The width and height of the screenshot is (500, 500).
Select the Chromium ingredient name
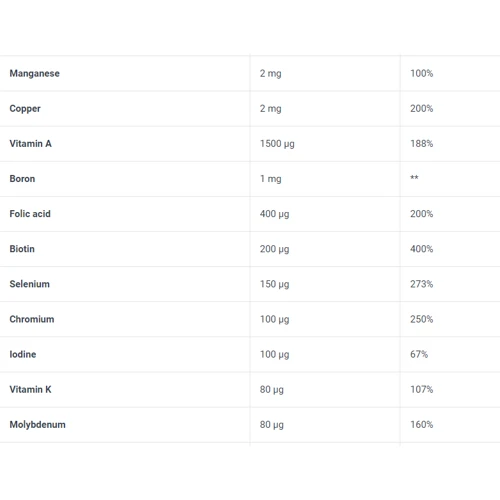pos(32,319)
